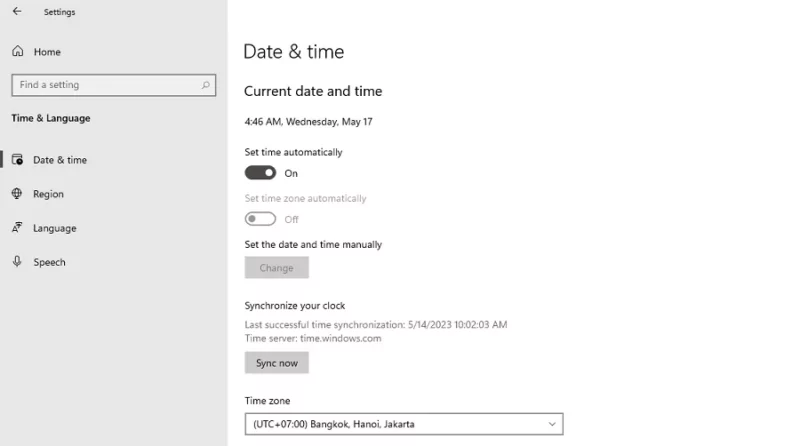
Task: Open the Region globe icon
Action: coord(17,193)
